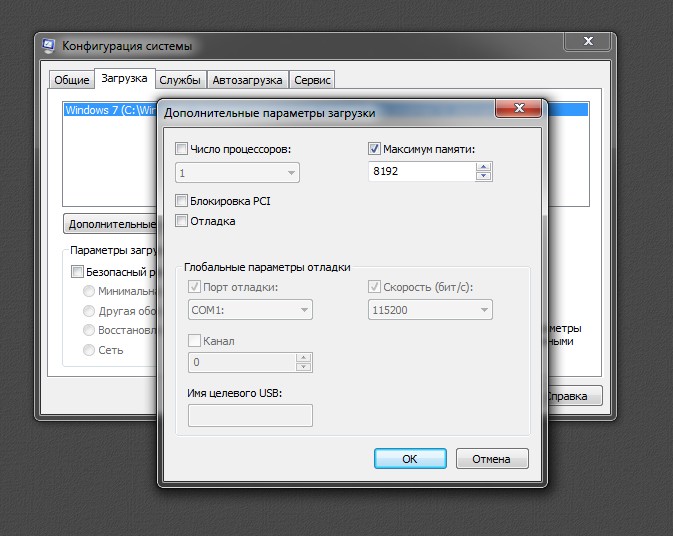
Task: Open the Службы tab
Action: [x=180, y=80]
